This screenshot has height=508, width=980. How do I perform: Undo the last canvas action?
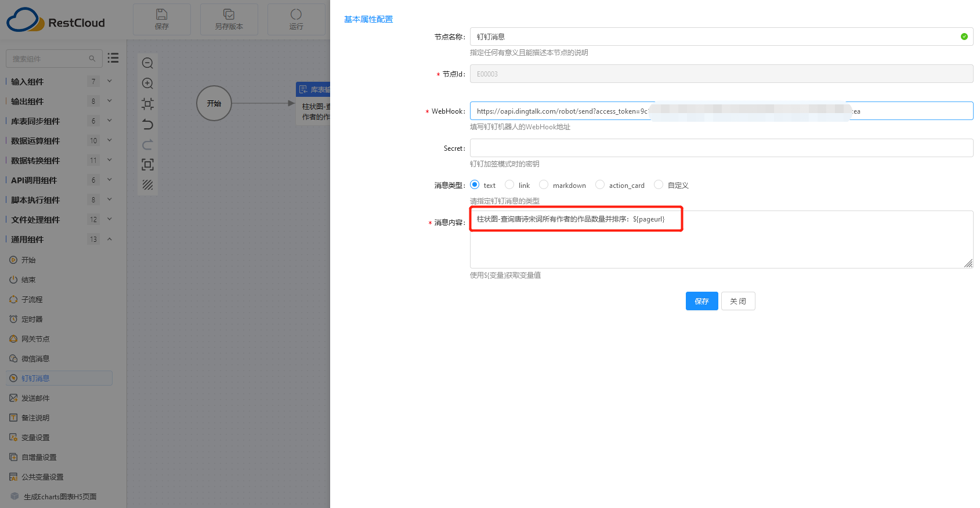click(148, 124)
